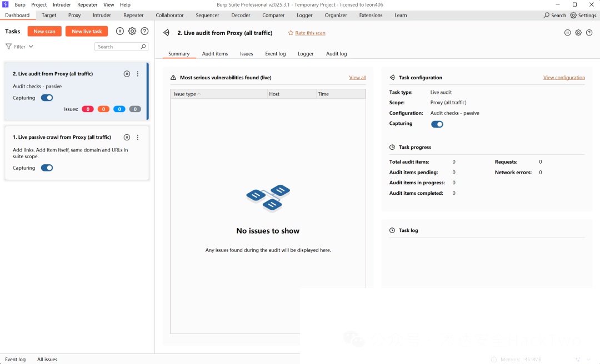600x364 pixels.
Task: Click the Filter funnel icon
Action: (8, 47)
